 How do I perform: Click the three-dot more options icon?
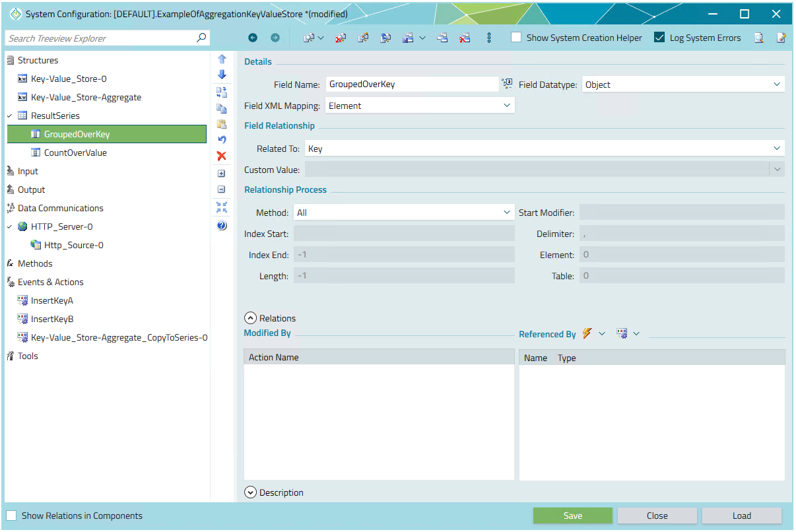489,38
